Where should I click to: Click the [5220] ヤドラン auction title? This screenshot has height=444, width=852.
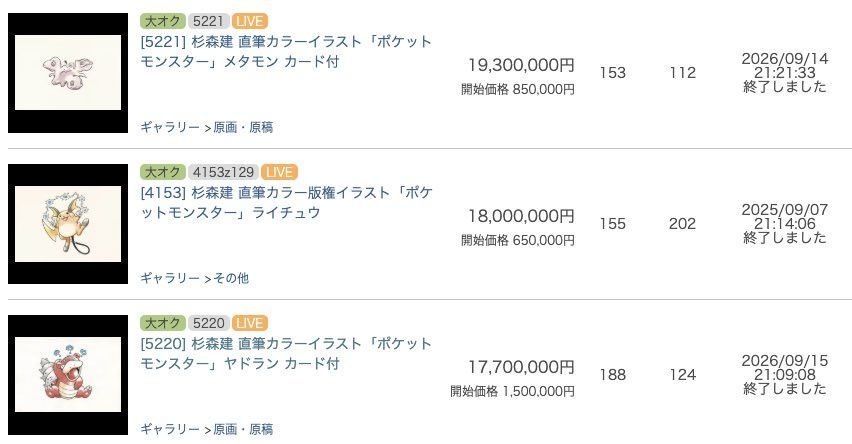point(286,354)
